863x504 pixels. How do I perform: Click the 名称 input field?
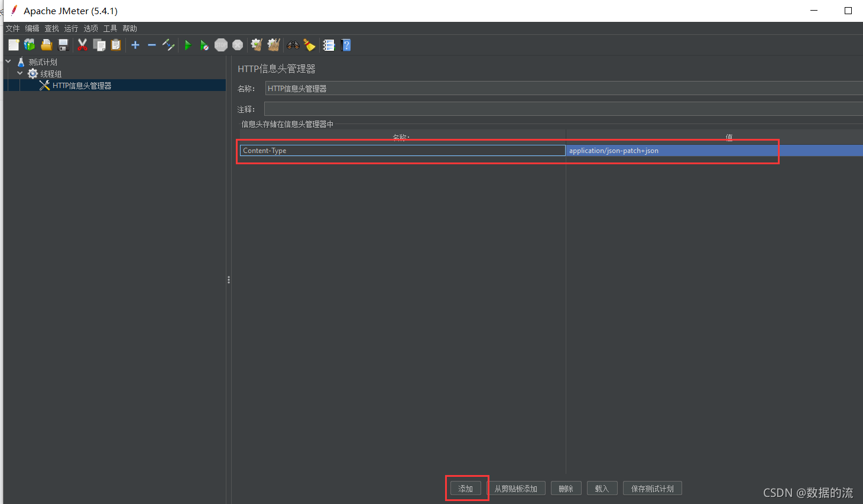564,89
